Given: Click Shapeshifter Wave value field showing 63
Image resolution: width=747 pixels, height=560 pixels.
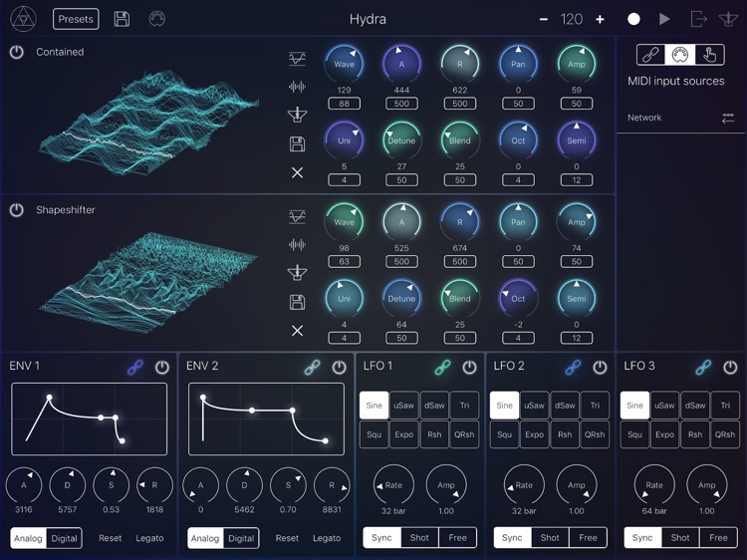Looking at the screenshot, I should tap(344, 262).
